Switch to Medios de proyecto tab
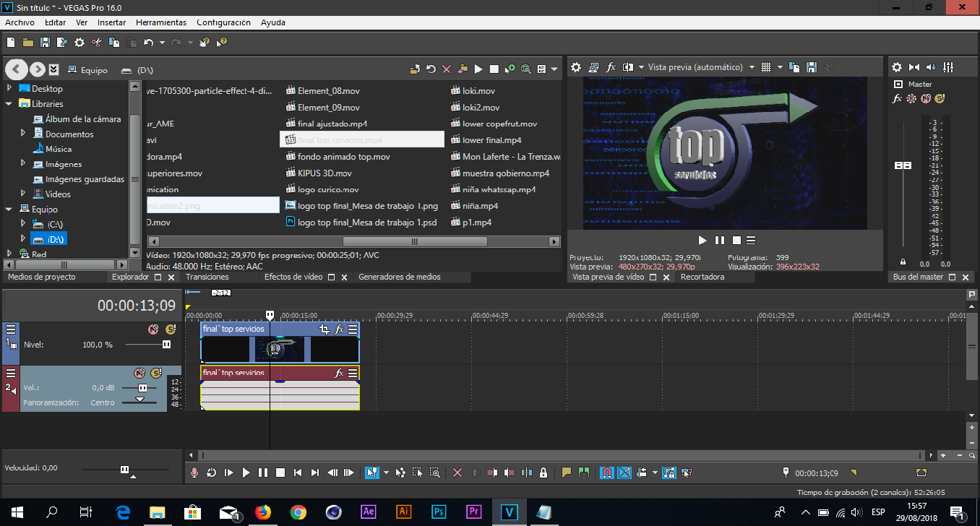The width and height of the screenshot is (980, 526). 42,277
